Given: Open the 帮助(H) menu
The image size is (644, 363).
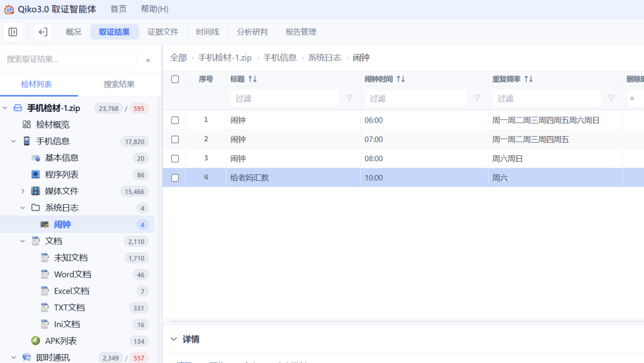Looking at the screenshot, I should [x=155, y=9].
